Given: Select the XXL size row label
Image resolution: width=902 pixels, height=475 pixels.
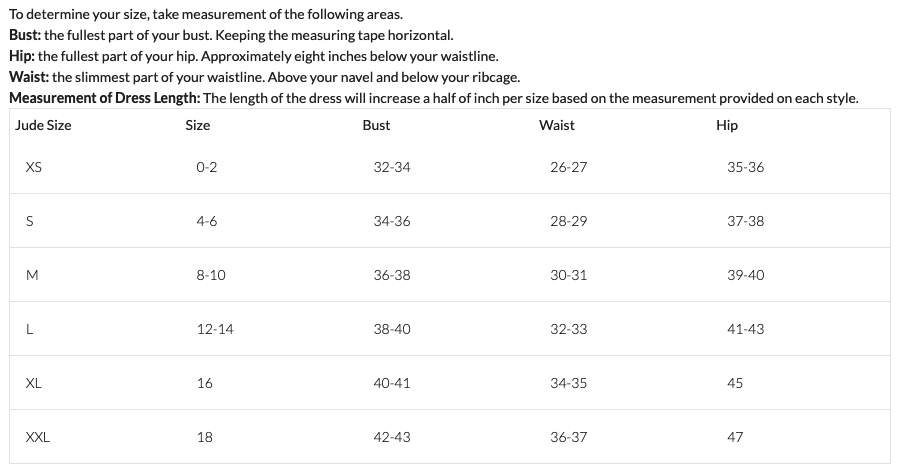Looking at the screenshot, I should coord(37,438).
